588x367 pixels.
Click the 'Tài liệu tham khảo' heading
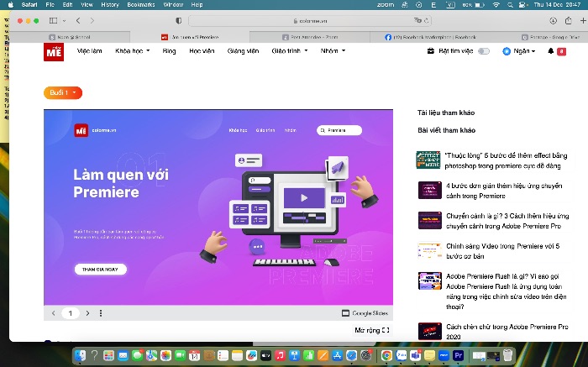point(446,113)
